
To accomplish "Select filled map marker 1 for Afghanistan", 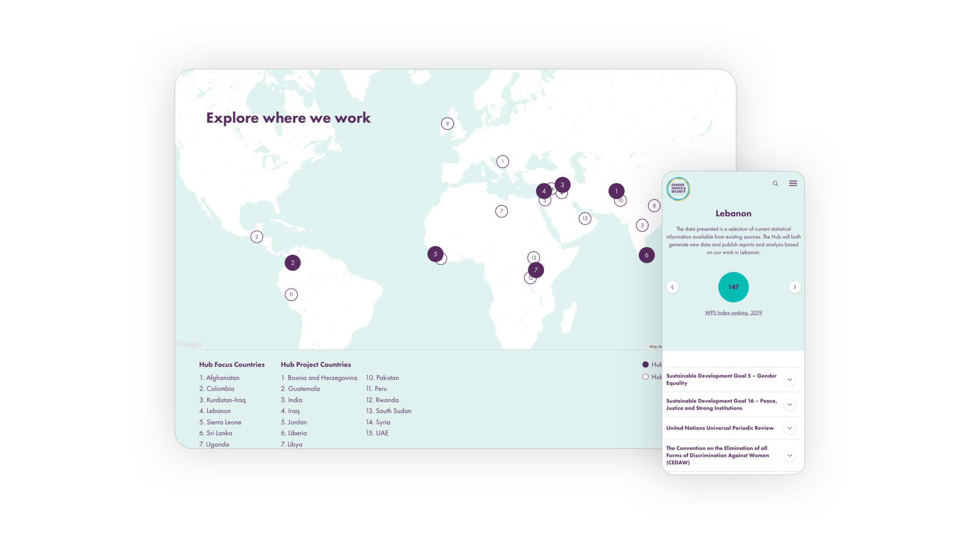I will click(x=616, y=191).
